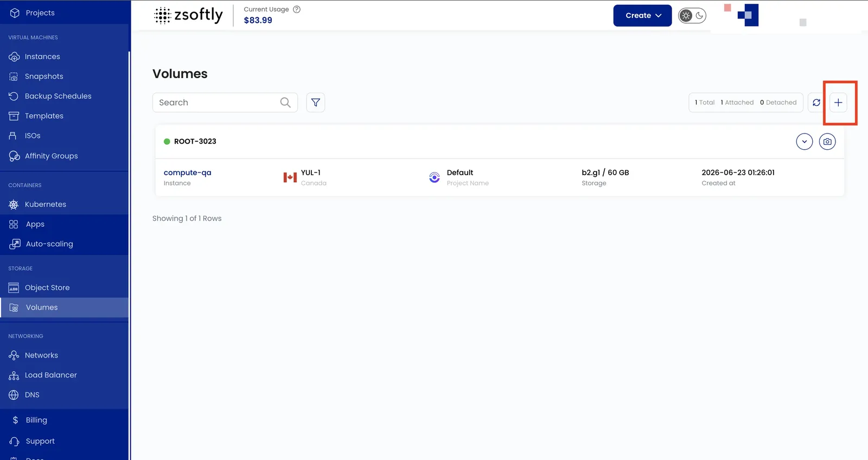Click the Apps grid icon

[x=14, y=224]
